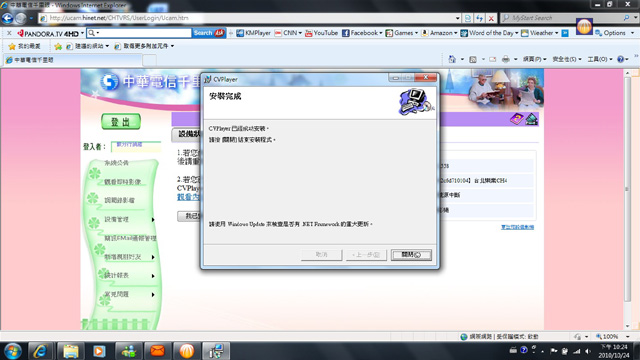Click the add-to-favorites-bar star icon

coord(58,46)
